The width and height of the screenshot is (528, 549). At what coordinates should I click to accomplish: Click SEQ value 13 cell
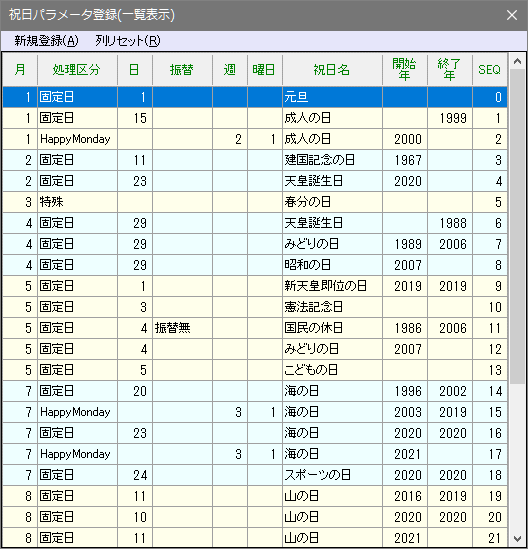tap(489, 370)
